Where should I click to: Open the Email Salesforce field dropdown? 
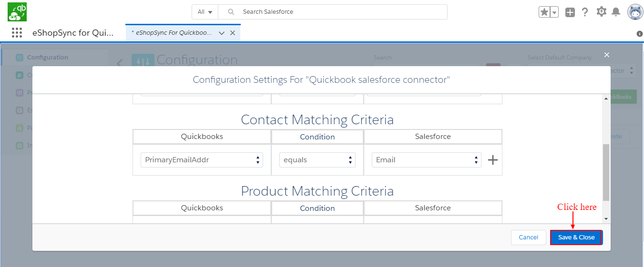pyautogui.click(x=426, y=160)
